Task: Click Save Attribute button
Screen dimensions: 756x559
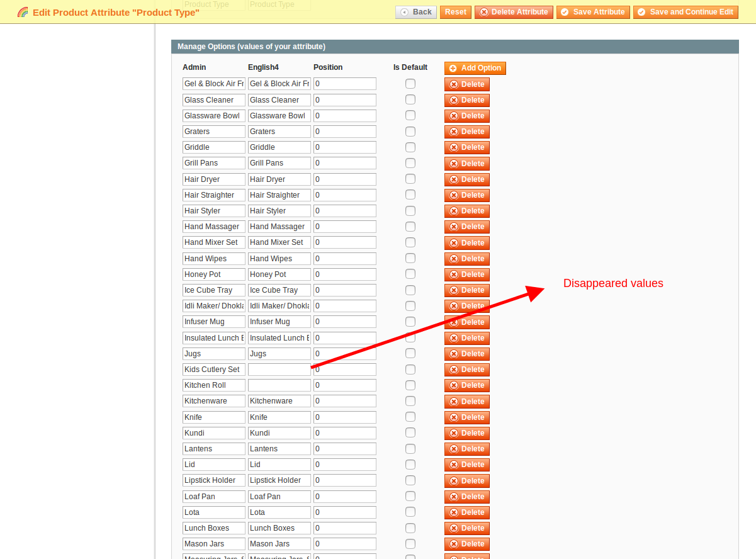Action: [592, 12]
